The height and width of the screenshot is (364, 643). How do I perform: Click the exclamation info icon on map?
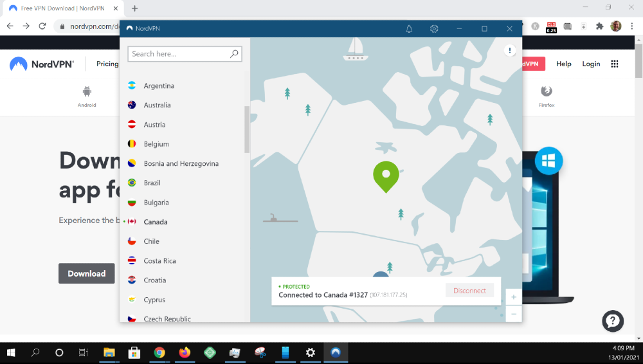(x=510, y=50)
